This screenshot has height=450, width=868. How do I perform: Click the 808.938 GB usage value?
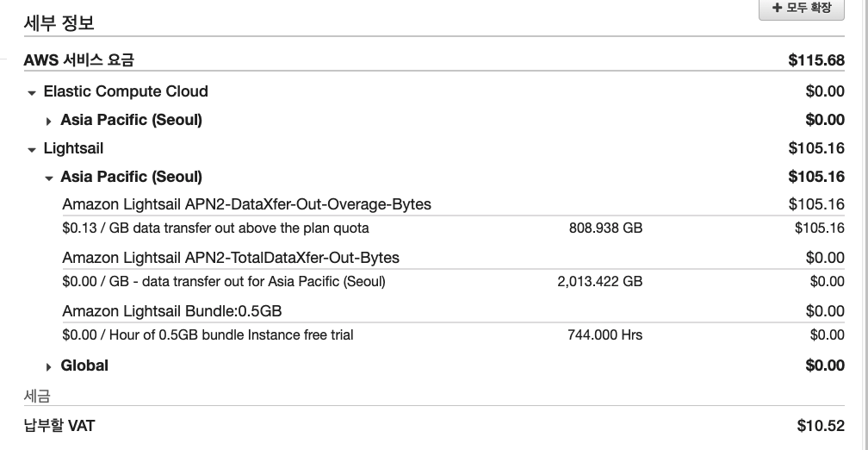click(x=605, y=228)
